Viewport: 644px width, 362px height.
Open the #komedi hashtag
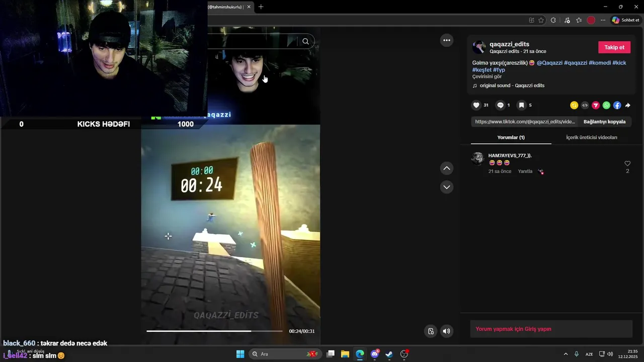[600, 63]
